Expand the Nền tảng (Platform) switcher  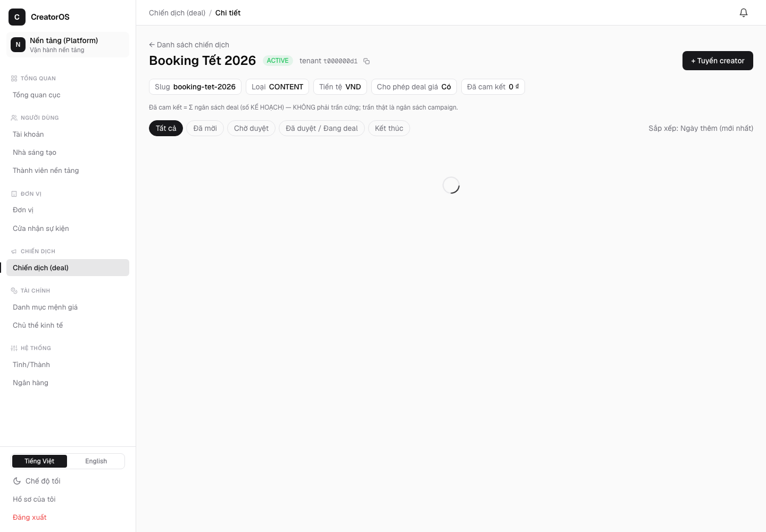(68, 45)
